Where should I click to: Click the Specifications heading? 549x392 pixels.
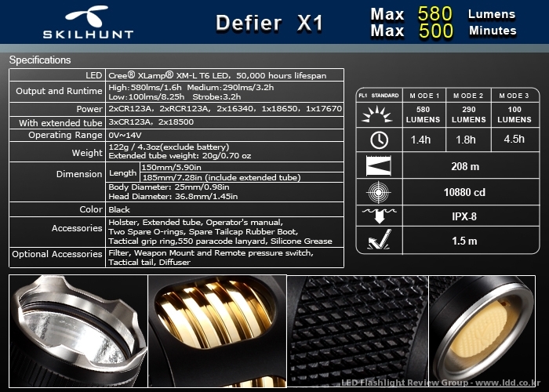tap(40, 60)
